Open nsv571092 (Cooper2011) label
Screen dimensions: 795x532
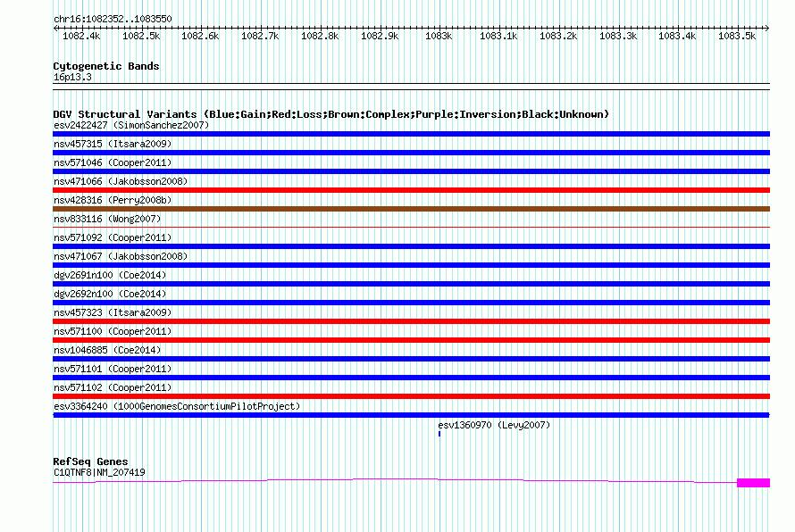click(113, 237)
